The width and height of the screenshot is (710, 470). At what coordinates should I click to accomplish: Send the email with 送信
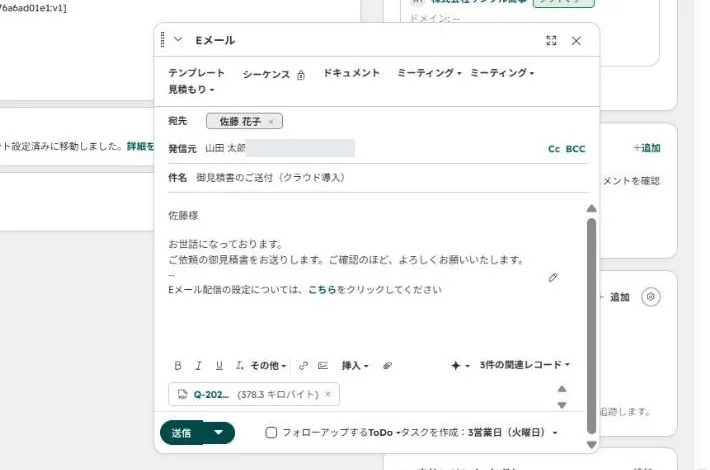(181, 433)
